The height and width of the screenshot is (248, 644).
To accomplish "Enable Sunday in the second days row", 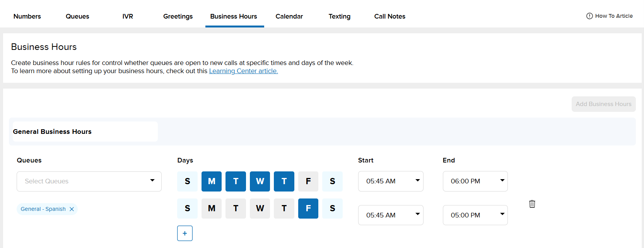I will click(187, 209).
